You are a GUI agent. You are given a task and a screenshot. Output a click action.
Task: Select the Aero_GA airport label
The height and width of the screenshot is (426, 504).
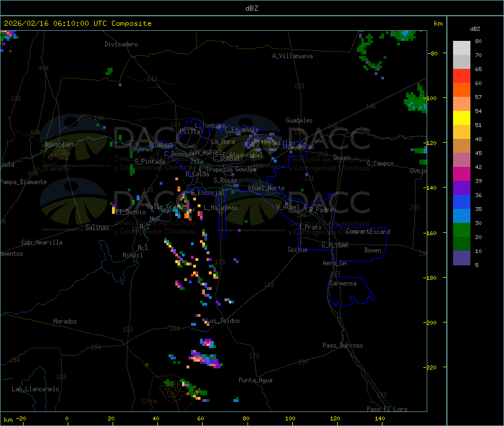click(x=334, y=263)
